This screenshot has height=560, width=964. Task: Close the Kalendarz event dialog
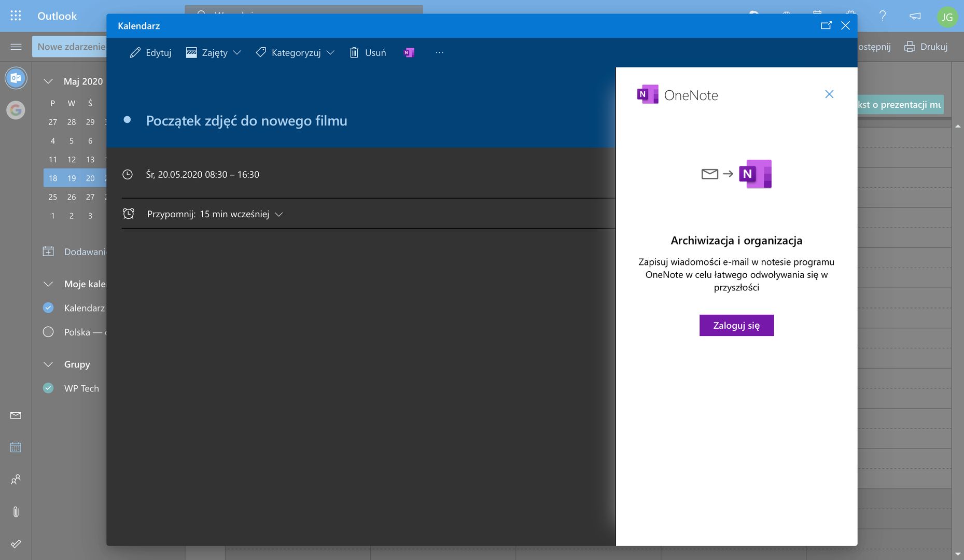[x=845, y=25]
